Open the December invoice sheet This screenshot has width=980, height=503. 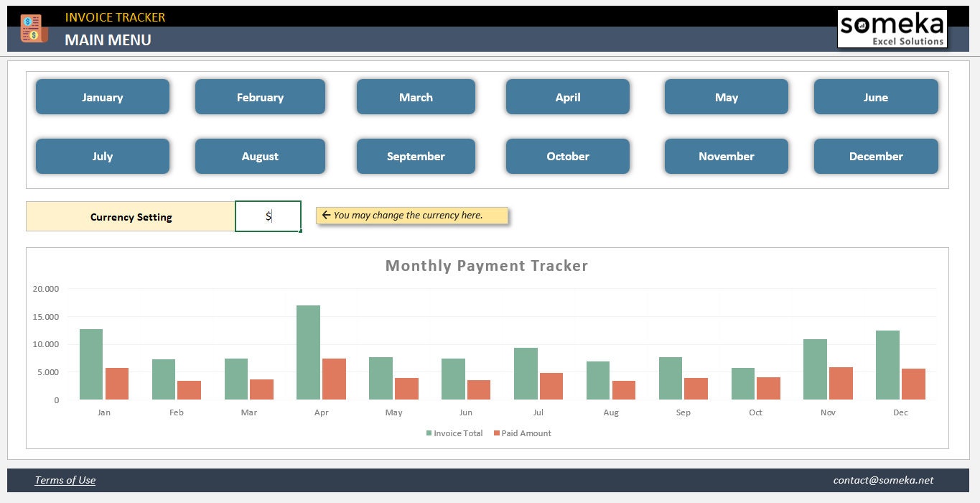click(x=876, y=156)
